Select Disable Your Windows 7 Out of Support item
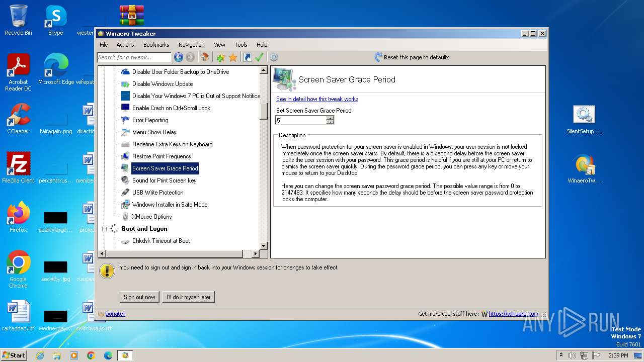Screen dimensions: 644x362 tap(196, 96)
